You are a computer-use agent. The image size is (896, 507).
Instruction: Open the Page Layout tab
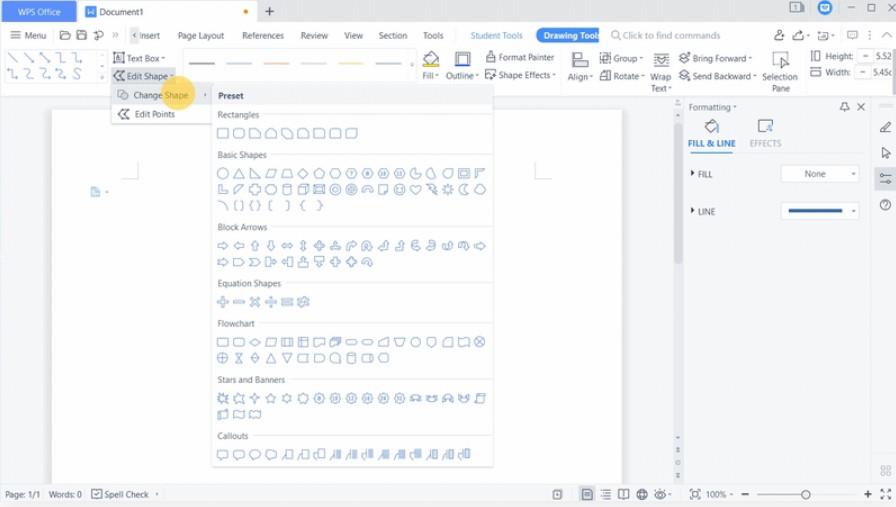[201, 35]
